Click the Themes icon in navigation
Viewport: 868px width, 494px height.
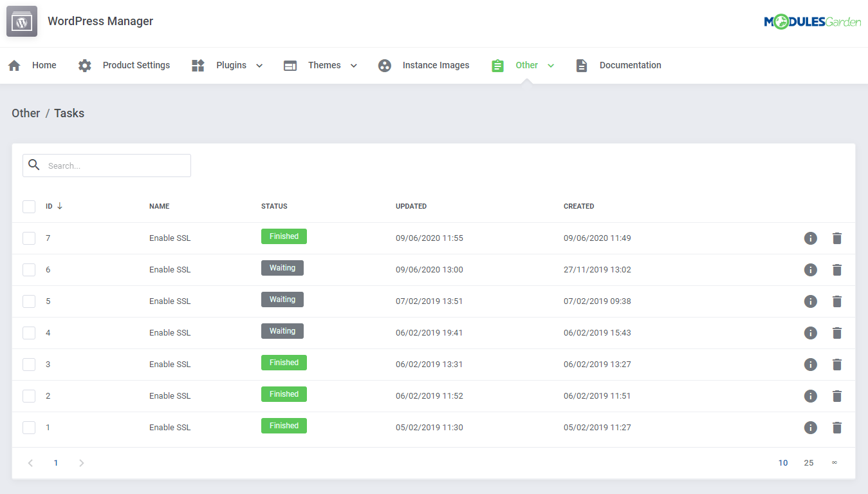(x=290, y=65)
